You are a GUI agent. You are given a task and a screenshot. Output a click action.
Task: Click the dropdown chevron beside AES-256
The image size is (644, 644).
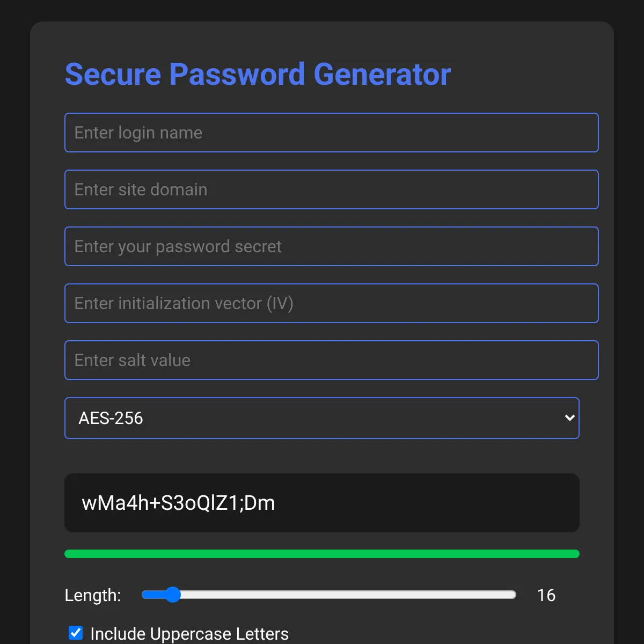569,418
